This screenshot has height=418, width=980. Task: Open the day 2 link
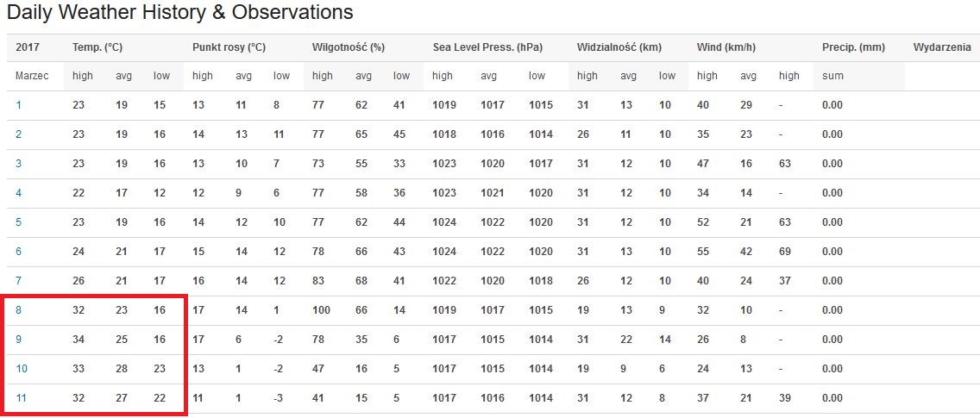[x=19, y=134]
